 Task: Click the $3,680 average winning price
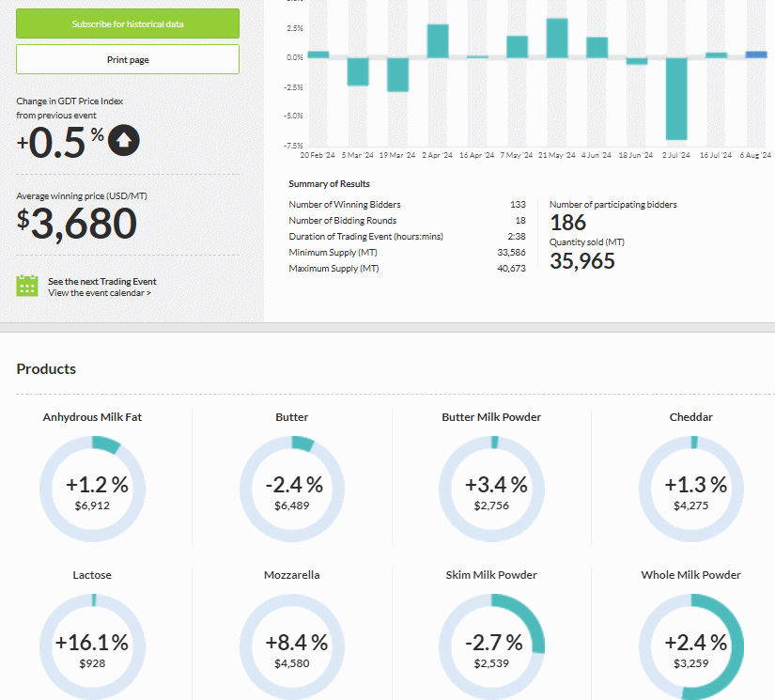(77, 224)
